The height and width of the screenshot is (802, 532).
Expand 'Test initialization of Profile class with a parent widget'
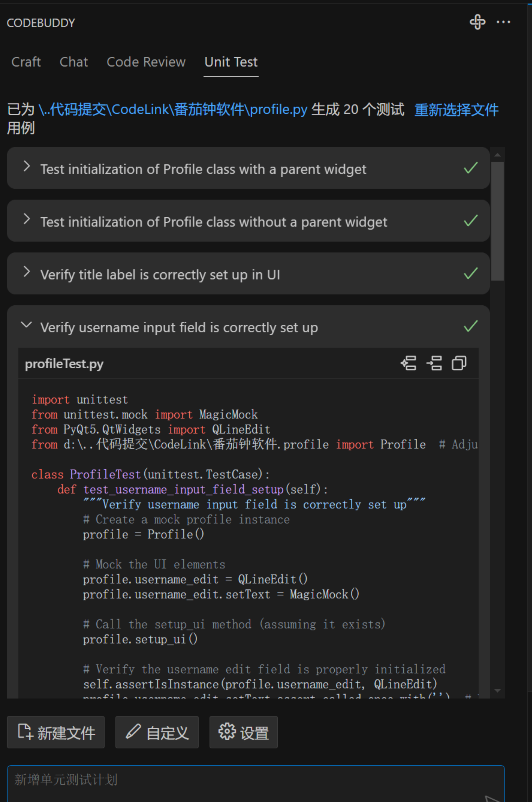(27, 167)
